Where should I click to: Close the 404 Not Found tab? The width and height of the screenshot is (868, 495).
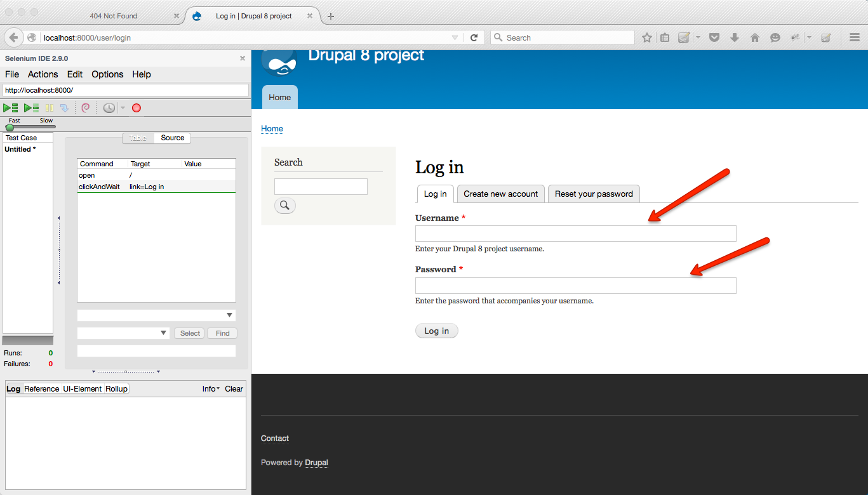(177, 16)
